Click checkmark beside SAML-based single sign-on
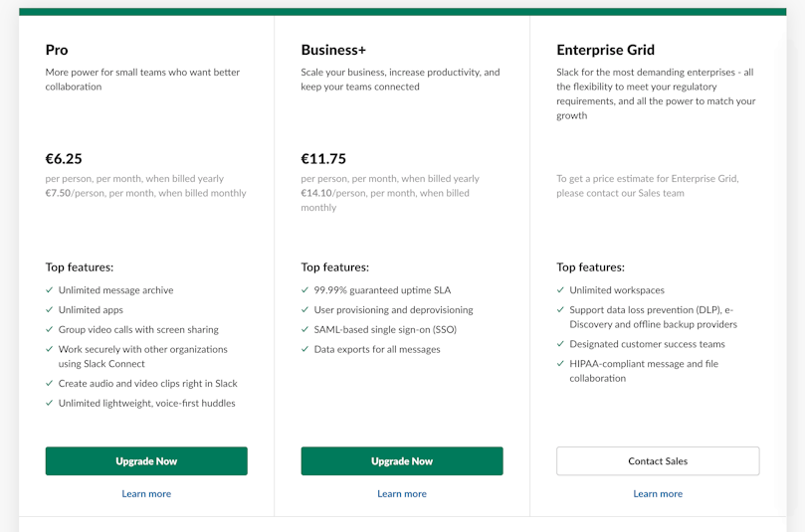This screenshot has height=532, width=805. point(304,329)
